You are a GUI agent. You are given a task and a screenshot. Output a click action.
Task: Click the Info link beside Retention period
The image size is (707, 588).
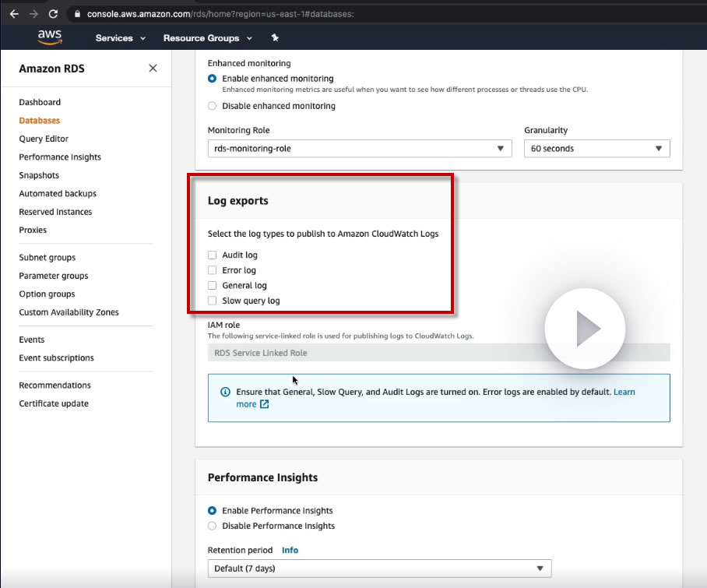tap(290, 550)
